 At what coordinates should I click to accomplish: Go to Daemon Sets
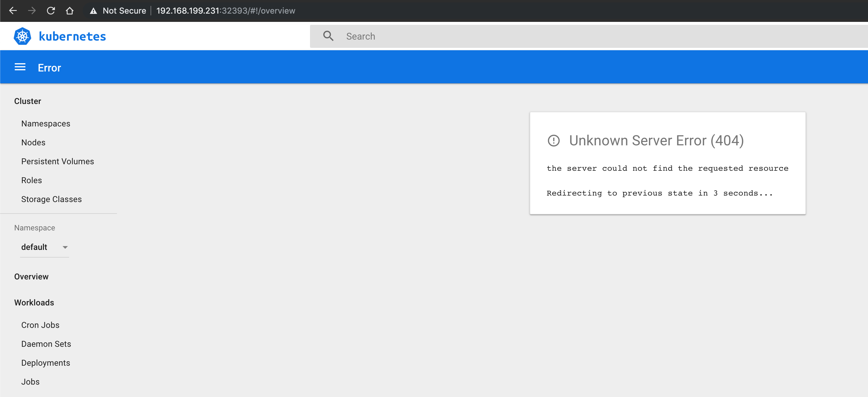point(46,344)
